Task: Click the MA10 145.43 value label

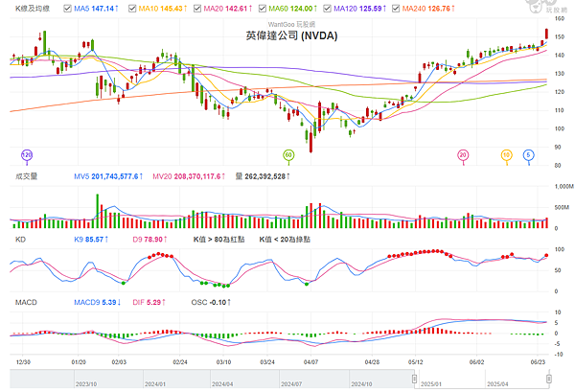Action: (163, 9)
